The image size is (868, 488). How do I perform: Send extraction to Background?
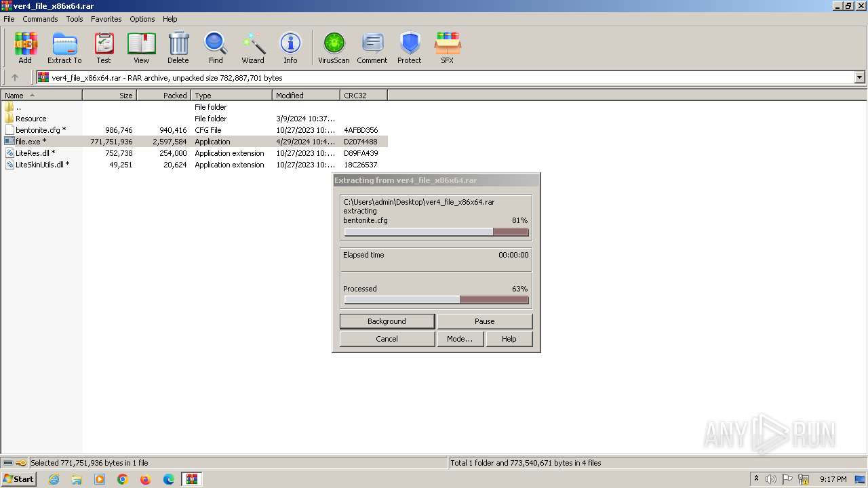click(387, 321)
